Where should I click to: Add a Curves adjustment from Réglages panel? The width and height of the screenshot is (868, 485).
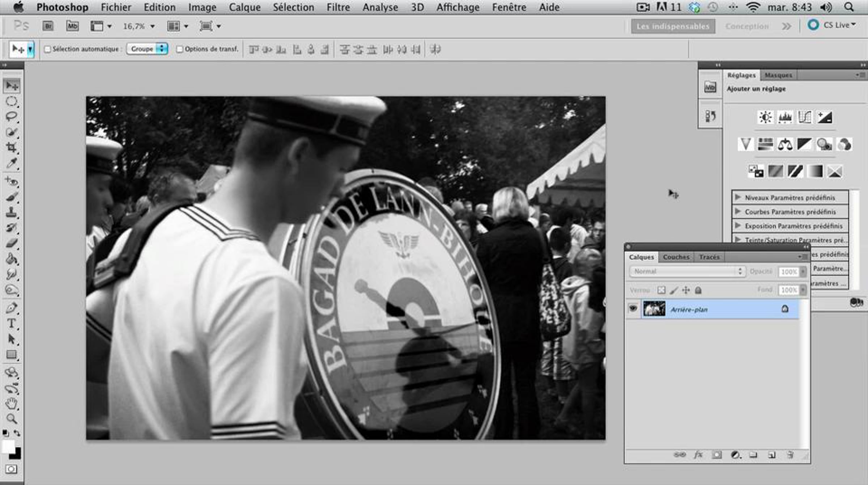[804, 117]
